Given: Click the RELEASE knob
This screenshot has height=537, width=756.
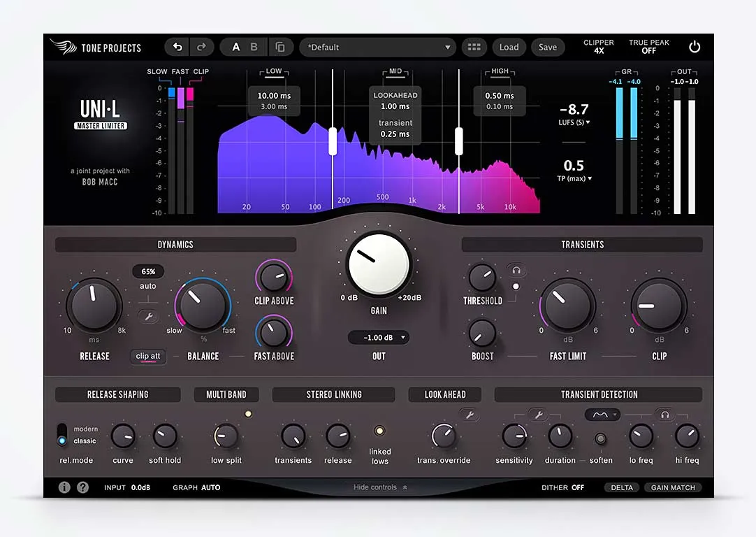Looking at the screenshot, I should pyautogui.click(x=94, y=306).
